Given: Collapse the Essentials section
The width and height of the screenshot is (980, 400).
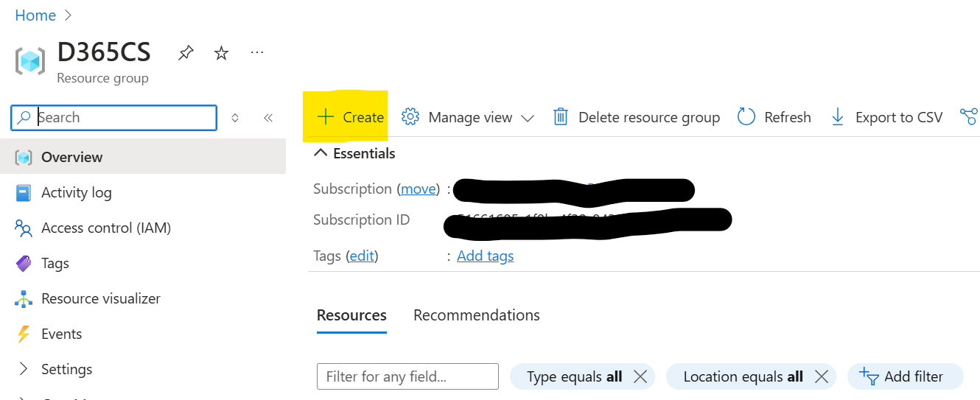Looking at the screenshot, I should click(x=354, y=153).
